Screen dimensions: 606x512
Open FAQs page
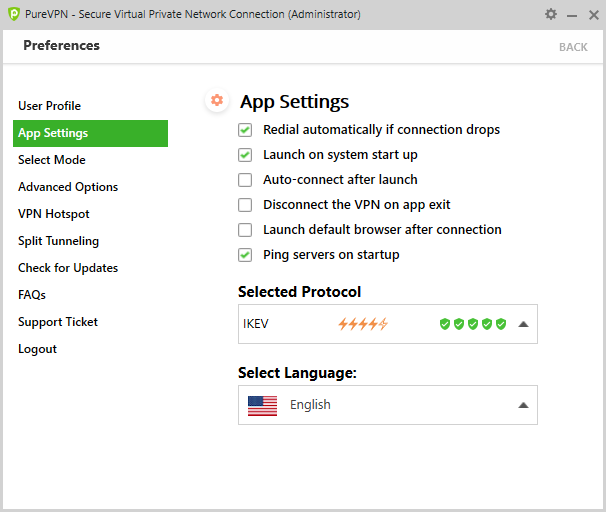pyautogui.click(x=32, y=295)
